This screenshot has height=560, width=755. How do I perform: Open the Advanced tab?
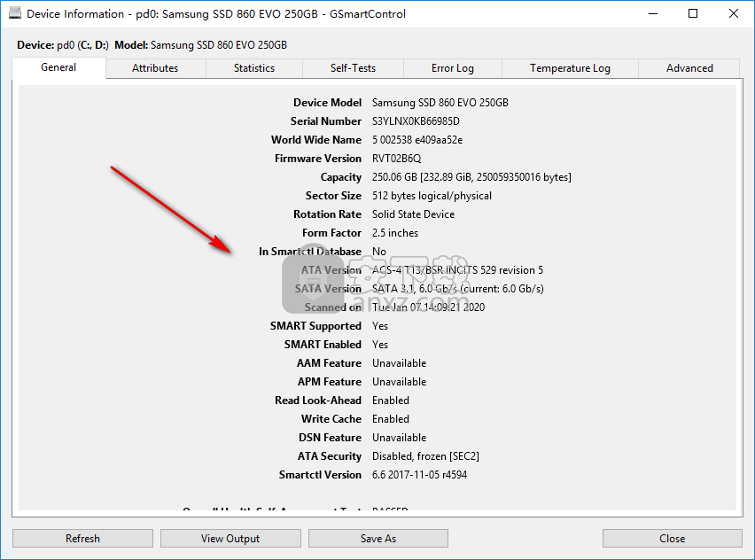[x=689, y=68]
